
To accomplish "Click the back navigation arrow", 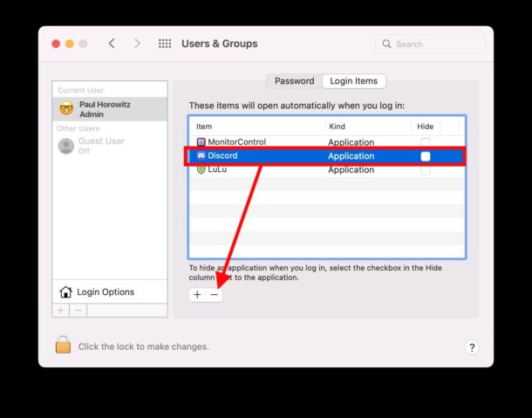I will 112,44.
